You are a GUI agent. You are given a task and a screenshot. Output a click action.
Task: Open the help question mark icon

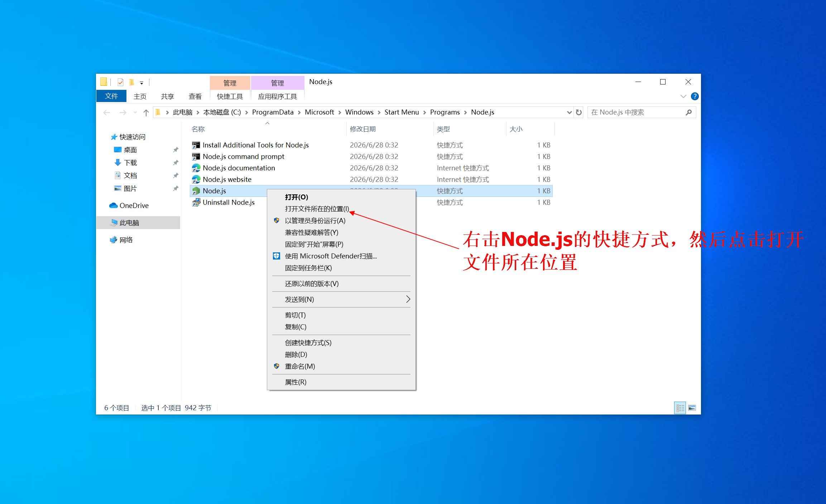(x=695, y=96)
